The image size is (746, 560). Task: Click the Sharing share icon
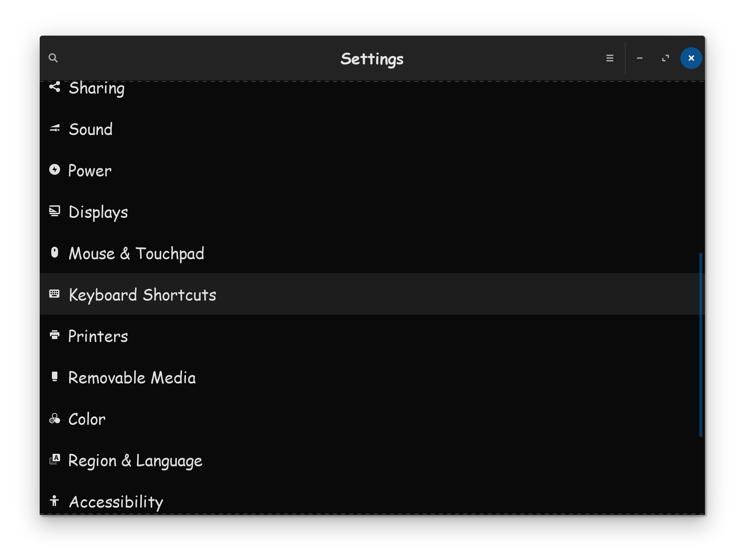coord(55,87)
